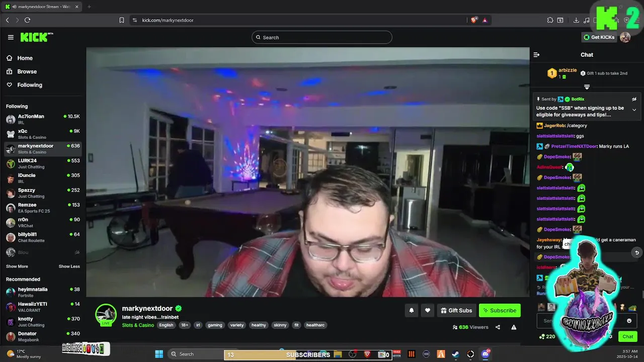Focus the Kick search field
Image resolution: width=644 pixels, height=362 pixels.
[322, 37]
